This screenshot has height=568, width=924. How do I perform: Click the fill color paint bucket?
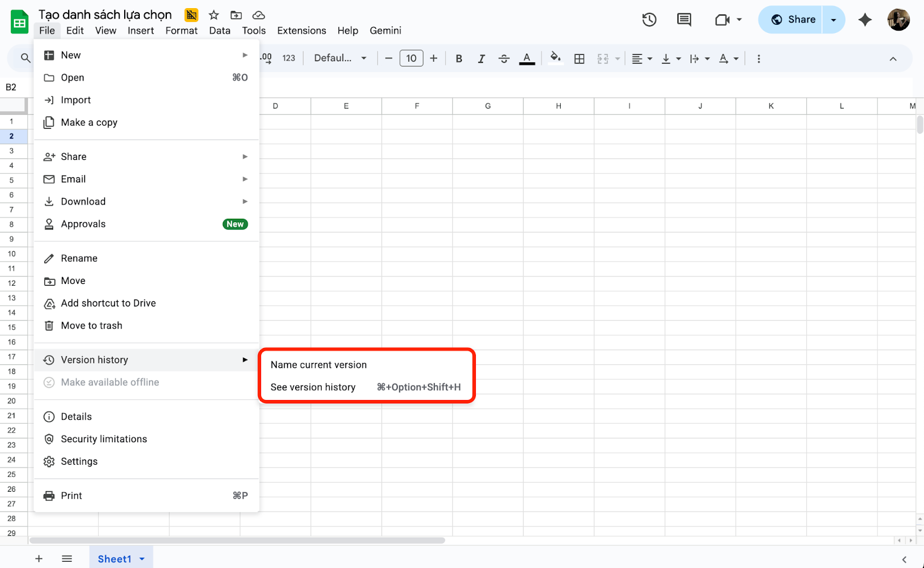[555, 58]
